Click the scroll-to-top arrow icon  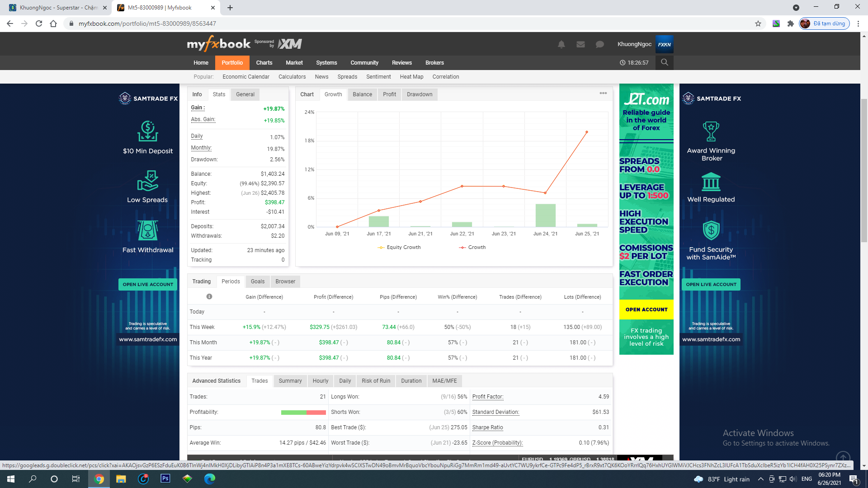click(x=843, y=457)
